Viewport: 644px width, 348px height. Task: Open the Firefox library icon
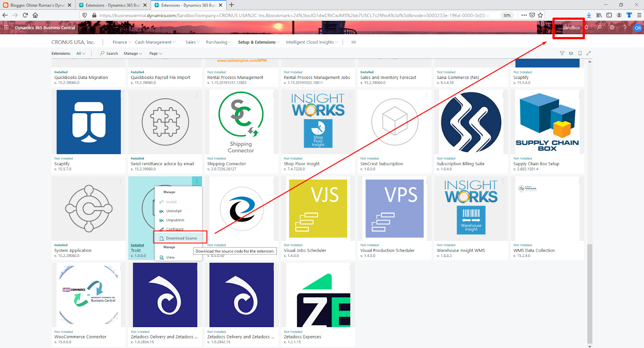pos(599,15)
